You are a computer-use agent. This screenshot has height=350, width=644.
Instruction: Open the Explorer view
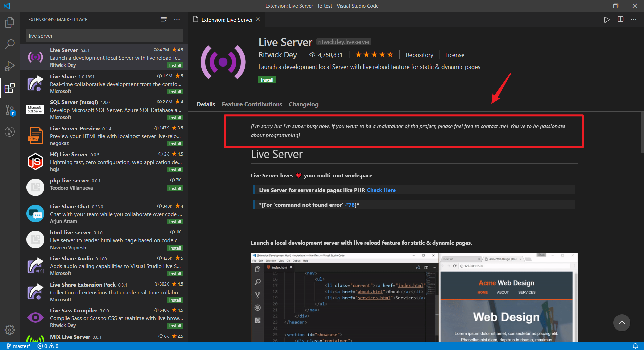click(x=10, y=22)
